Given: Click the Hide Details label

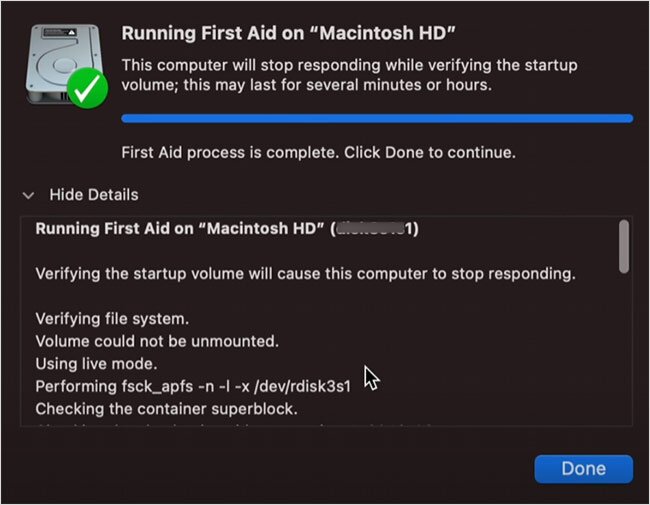Looking at the screenshot, I should pos(93,195).
